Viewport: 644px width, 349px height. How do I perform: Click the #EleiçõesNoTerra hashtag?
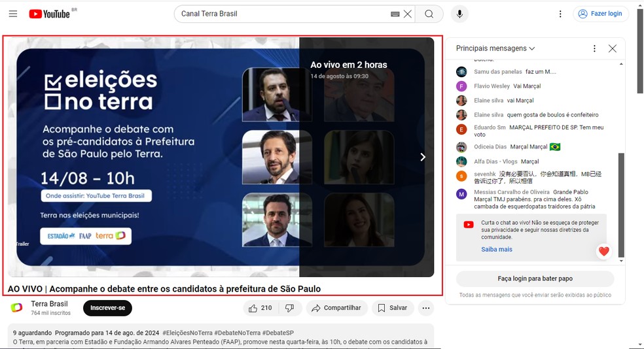coord(187,333)
